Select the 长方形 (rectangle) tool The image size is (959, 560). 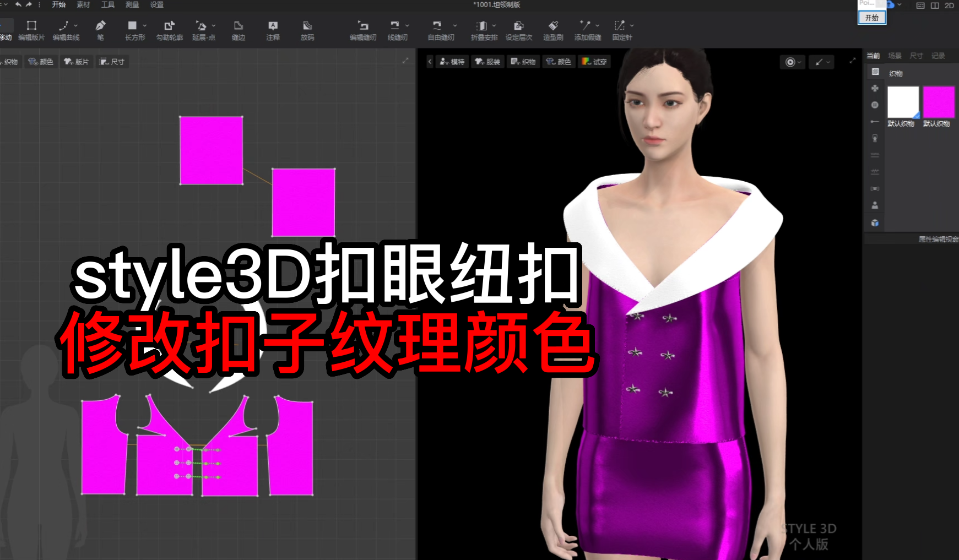134,30
